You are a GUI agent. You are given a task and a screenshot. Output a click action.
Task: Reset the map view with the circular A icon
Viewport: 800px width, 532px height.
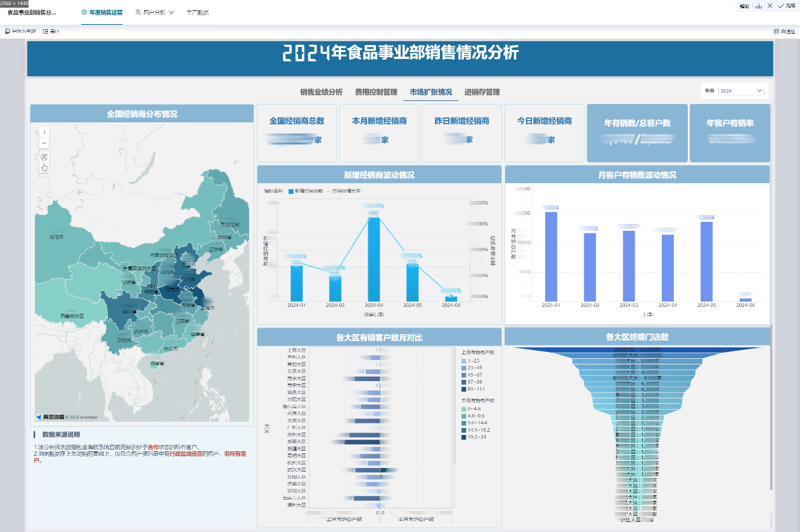pyautogui.click(x=44, y=157)
